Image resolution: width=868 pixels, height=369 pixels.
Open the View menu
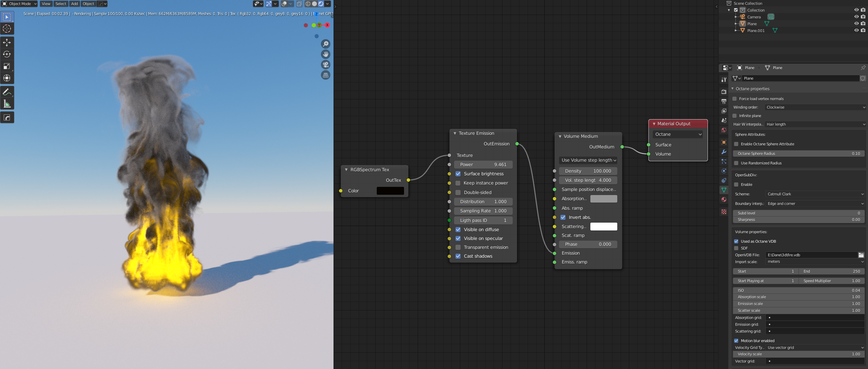click(x=46, y=4)
